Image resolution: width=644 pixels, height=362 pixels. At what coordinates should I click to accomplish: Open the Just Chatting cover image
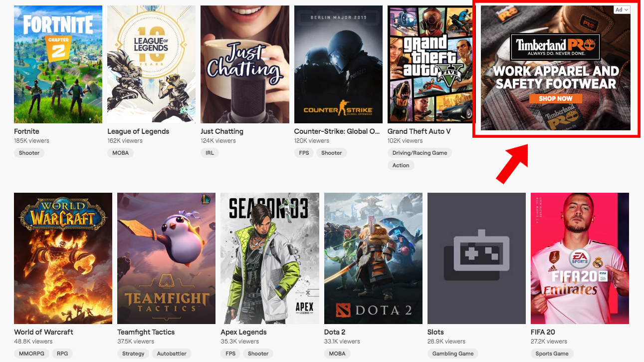tap(245, 64)
